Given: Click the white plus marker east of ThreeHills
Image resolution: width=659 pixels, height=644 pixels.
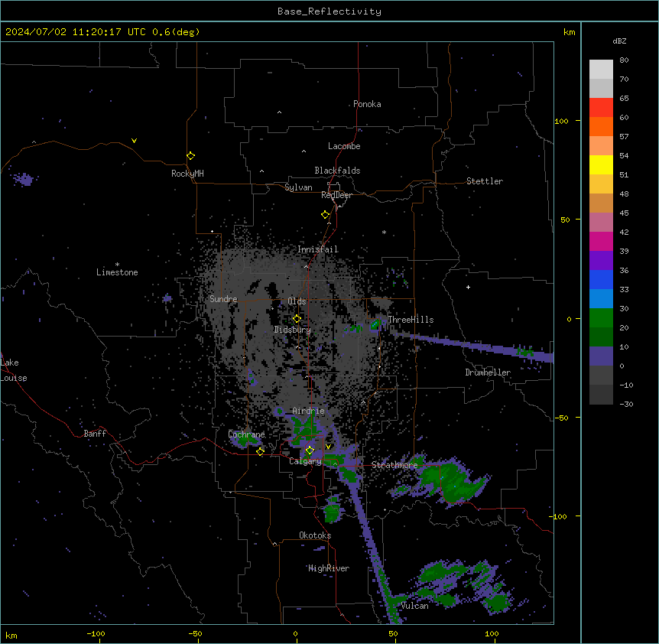Looking at the screenshot, I should point(468,287).
